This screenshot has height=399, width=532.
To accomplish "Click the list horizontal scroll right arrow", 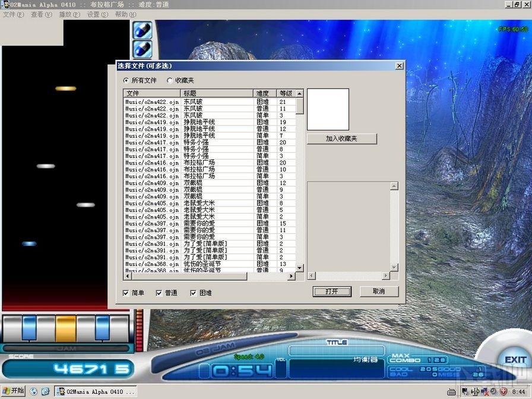I will (x=292, y=276).
